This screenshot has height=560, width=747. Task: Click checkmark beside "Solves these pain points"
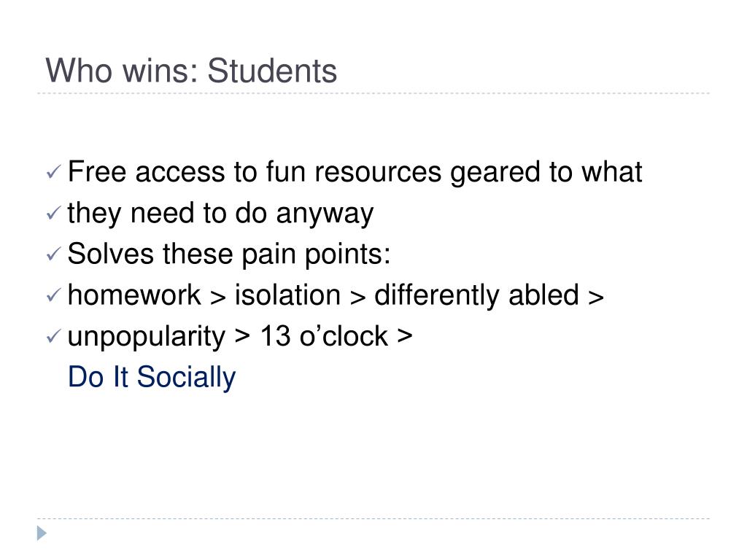(x=54, y=253)
